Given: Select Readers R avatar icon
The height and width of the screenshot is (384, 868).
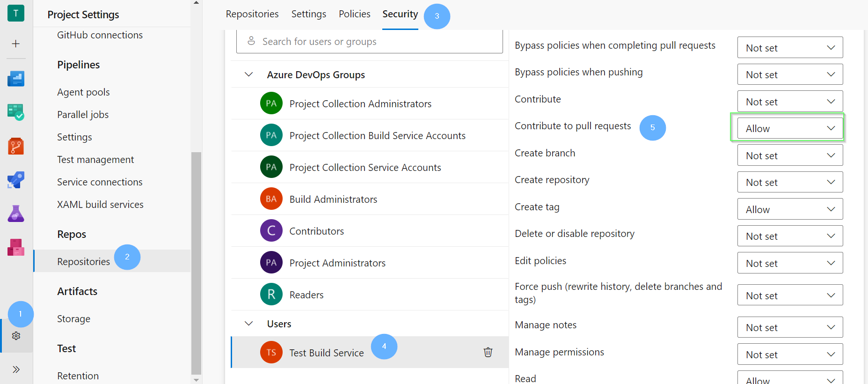Looking at the screenshot, I should [271, 295].
